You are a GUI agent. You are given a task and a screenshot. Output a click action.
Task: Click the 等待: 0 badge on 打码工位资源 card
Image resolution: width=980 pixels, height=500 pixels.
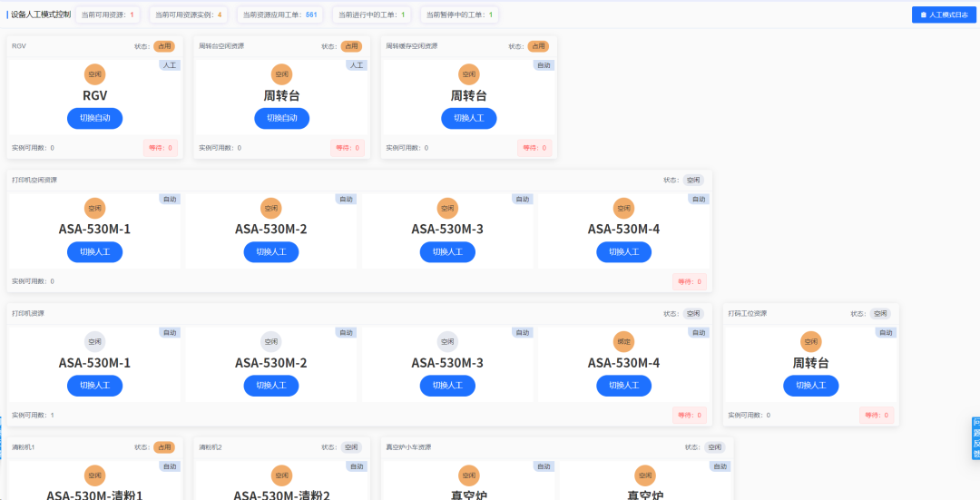tap(877, 416)
